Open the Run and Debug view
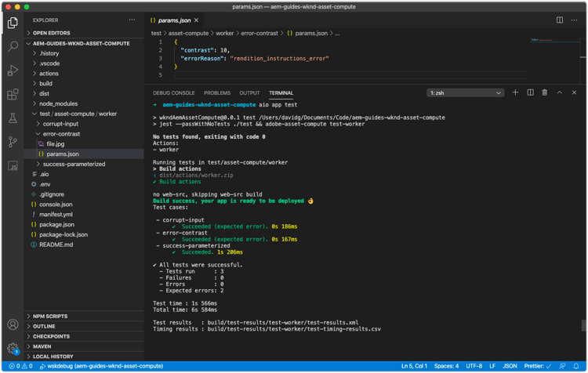The height and width of the screenshot is (373, 588). pyautogui.click(x=13, y=71)
